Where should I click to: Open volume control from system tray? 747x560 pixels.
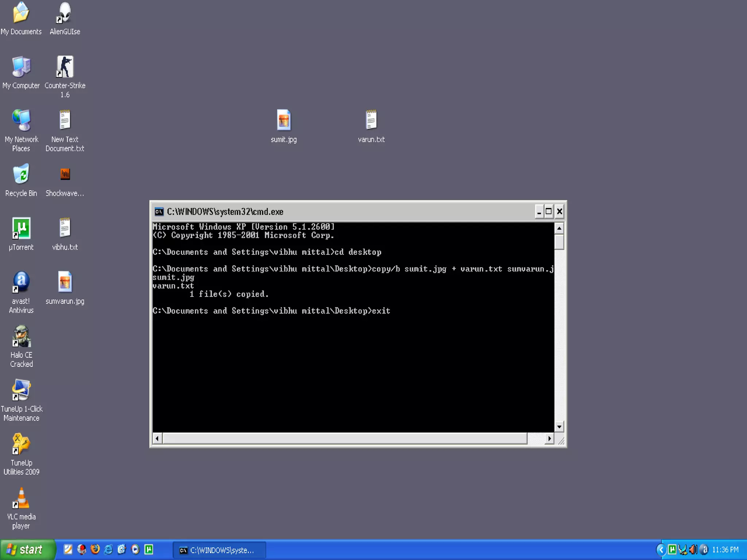(x=693, y=549)
